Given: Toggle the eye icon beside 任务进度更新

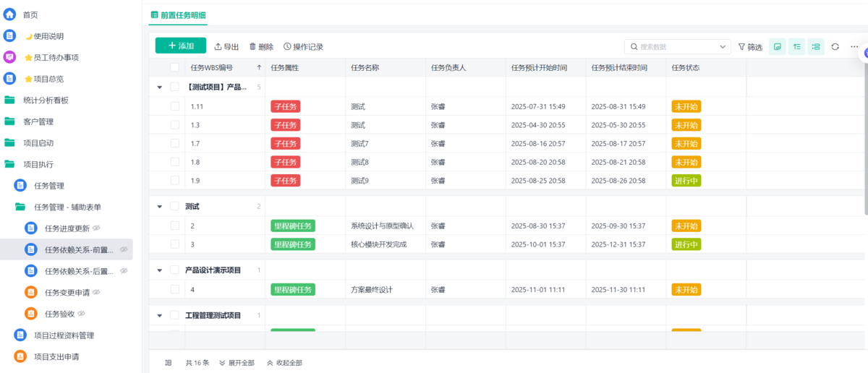Looking at the screenshot, I should pos(96,228).
